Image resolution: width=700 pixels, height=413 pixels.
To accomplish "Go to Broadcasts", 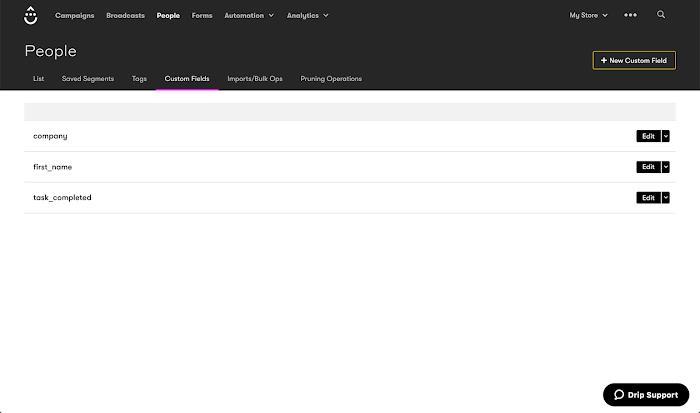I will 125,16.
